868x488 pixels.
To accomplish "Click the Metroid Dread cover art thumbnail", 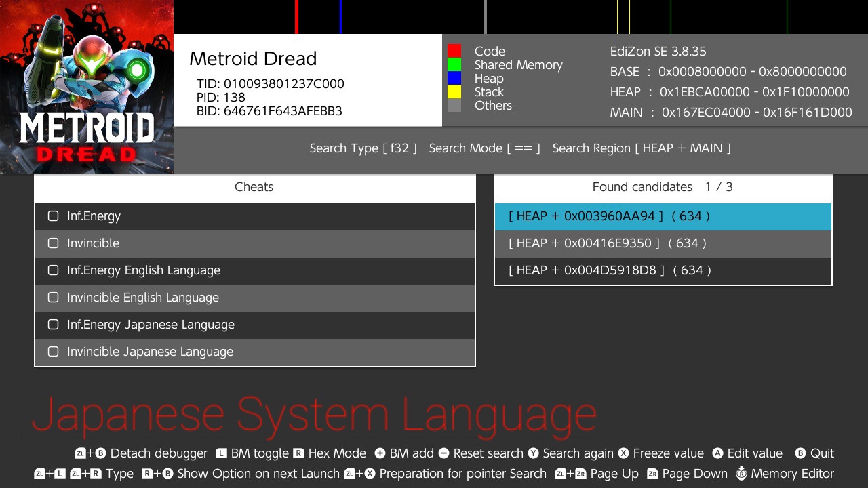I will 87,87.
